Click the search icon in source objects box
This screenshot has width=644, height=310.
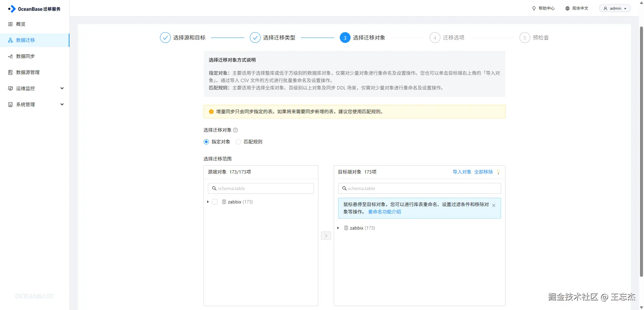pos(214,188)
